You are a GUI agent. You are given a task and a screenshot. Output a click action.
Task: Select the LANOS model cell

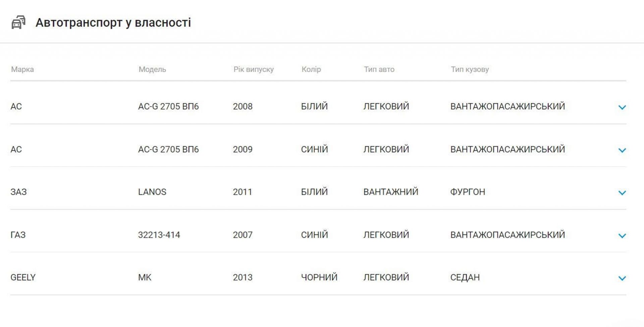click(x=152, y=192)
